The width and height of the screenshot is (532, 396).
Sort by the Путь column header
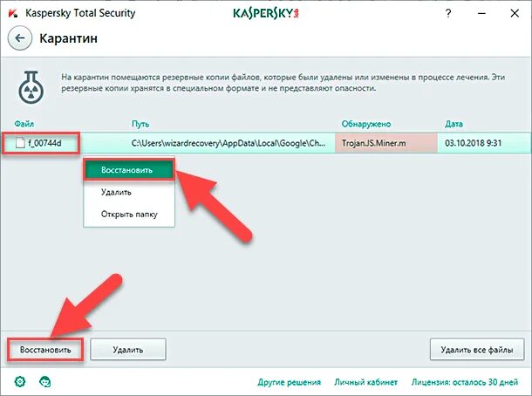(140, 124)
